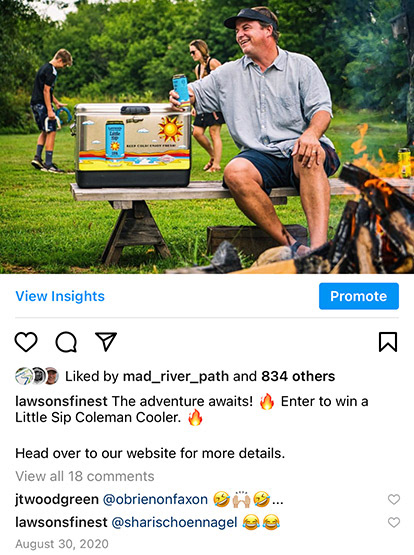Open the @sharischoennagel mention
Viewport: 414px width, 555px height.
pyautogui.click(x=174, y=522)
